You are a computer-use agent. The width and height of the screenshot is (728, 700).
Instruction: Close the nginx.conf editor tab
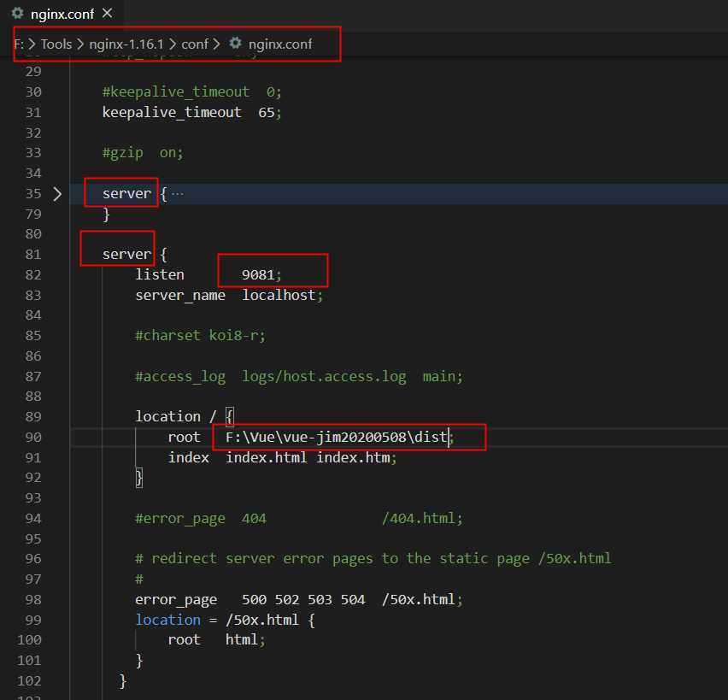coord(108,14)
